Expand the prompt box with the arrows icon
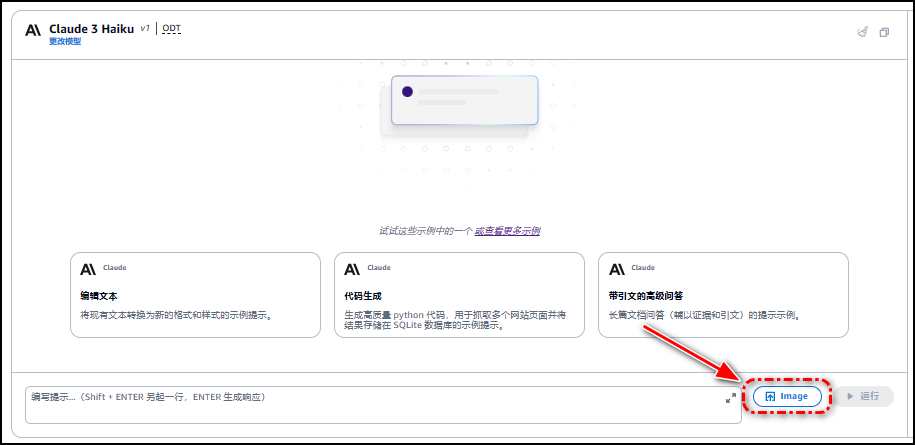Screen dimensions: 915x445 click(x=731, y=398)
